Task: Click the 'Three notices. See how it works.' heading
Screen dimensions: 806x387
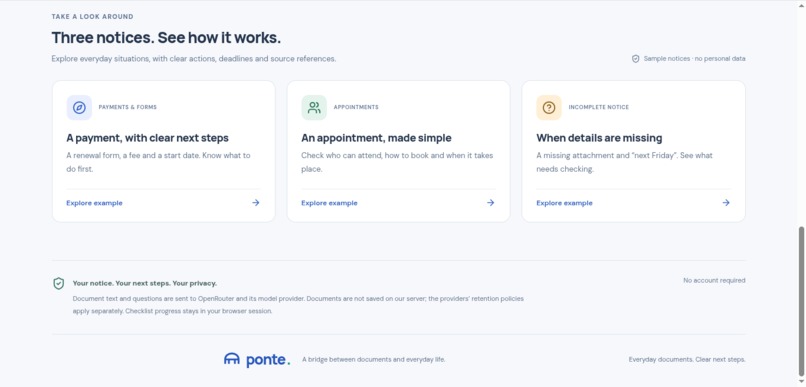Action: [x=167, y=38]
